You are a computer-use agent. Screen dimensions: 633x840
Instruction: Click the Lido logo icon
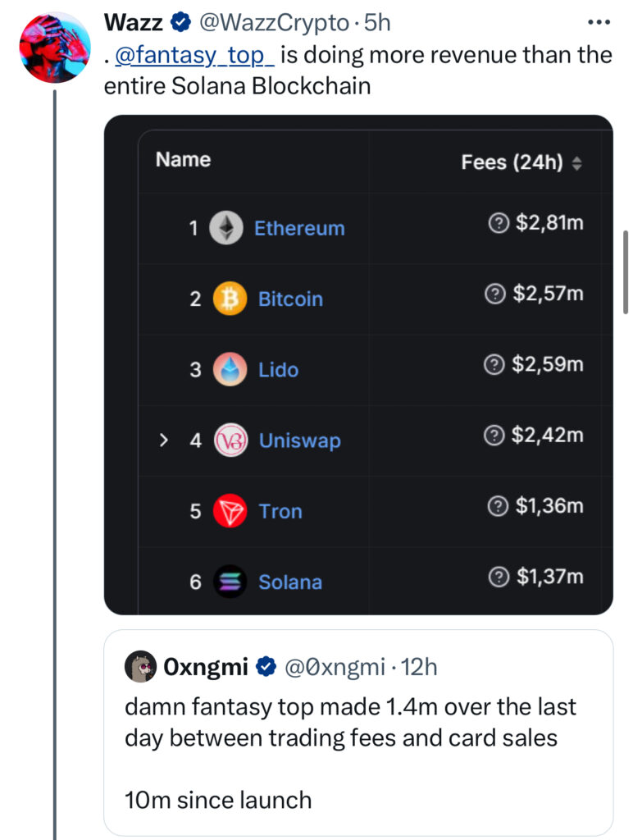pyautogui.click(x=230, y=370)
